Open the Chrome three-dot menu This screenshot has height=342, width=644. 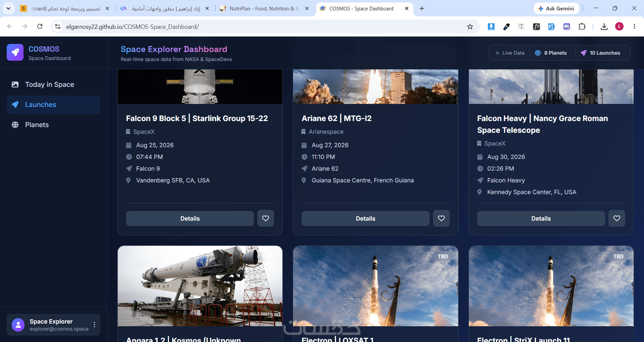click(x=634, y=26)
